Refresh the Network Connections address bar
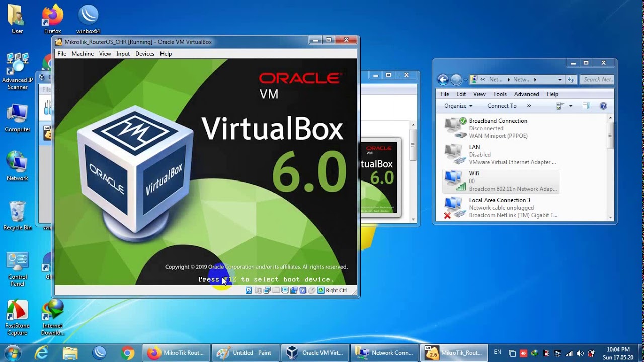Screen dimensions: 644x362 pyautogui.click(x=571, y=79)
